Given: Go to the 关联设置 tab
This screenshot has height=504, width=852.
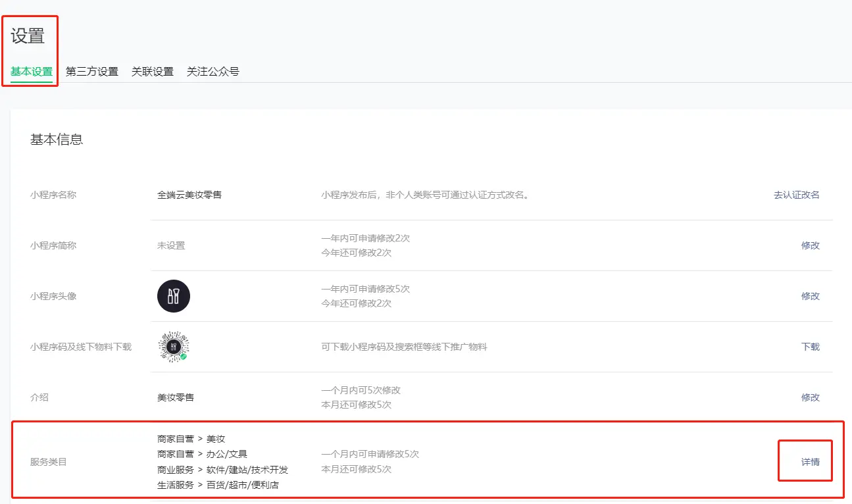Looking at the screenshot, I should 153,72.
